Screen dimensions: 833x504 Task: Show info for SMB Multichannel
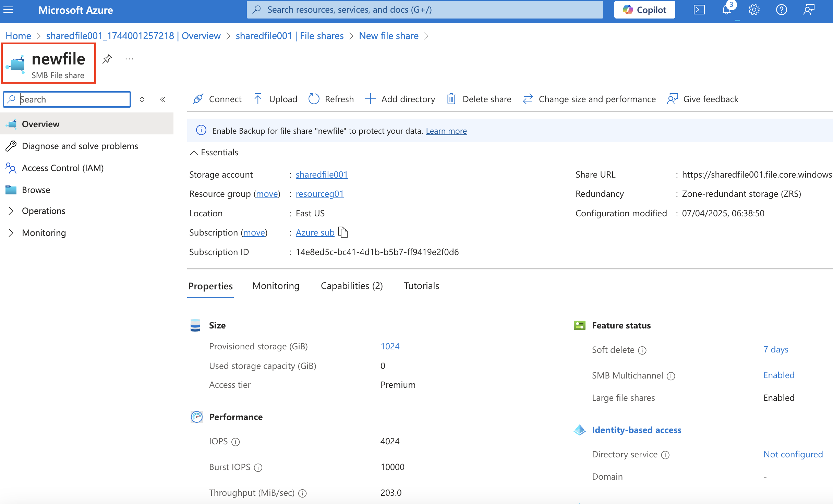671,376
